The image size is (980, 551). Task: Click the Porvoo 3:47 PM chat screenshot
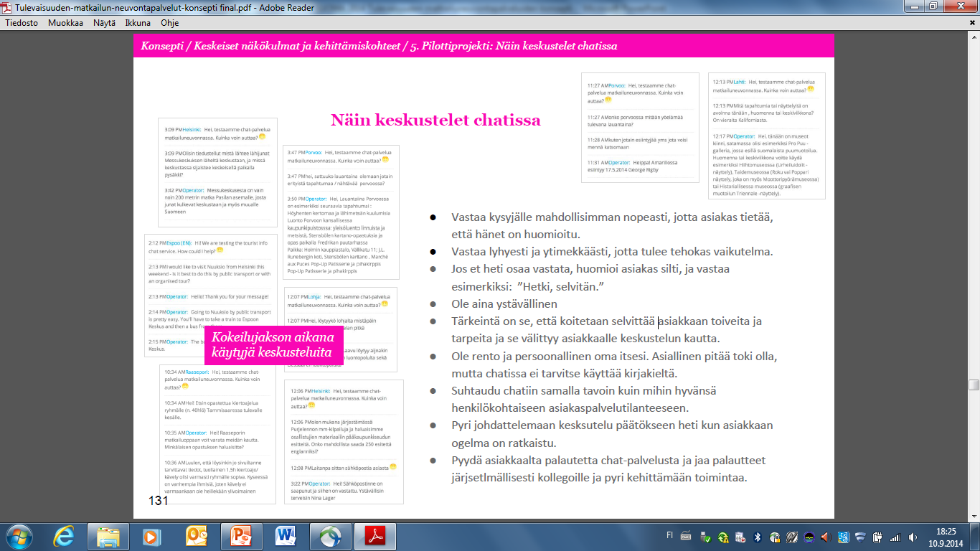click(x=341, y=212)
